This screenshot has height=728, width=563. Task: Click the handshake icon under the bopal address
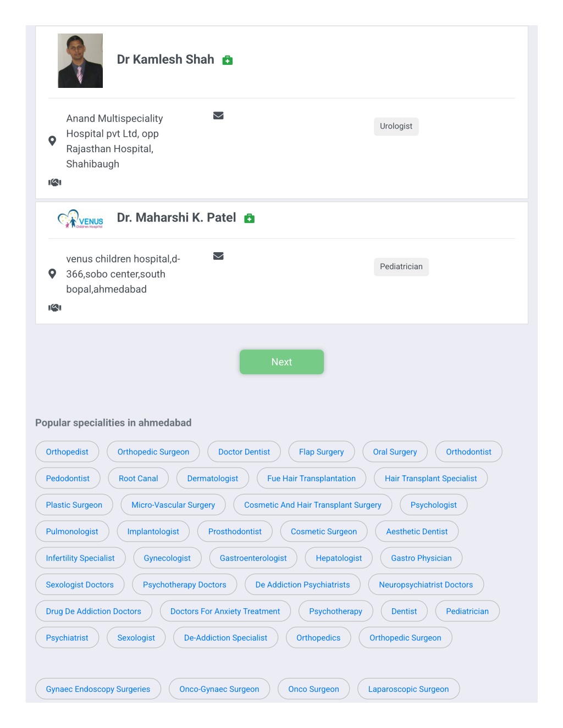pos(55,308)
